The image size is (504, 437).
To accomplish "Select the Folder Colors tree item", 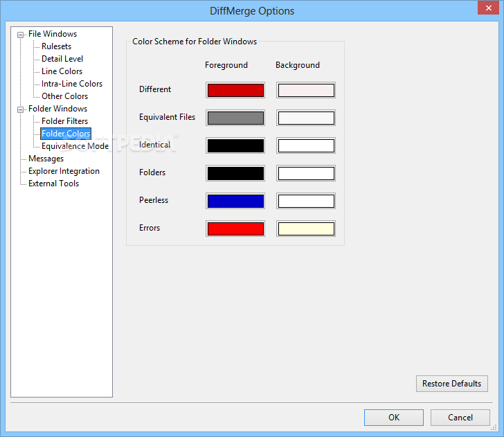I will (66, 134).
